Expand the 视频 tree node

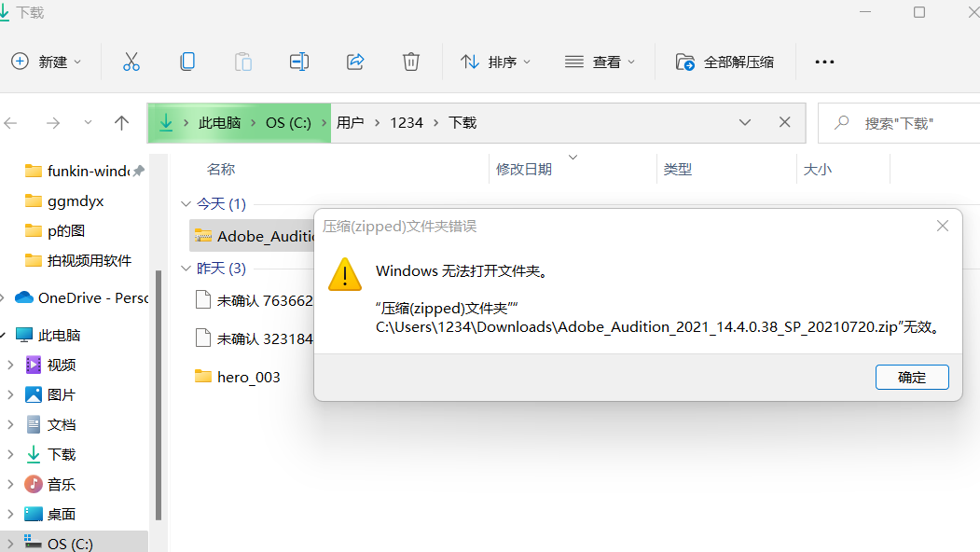point(10,366)
